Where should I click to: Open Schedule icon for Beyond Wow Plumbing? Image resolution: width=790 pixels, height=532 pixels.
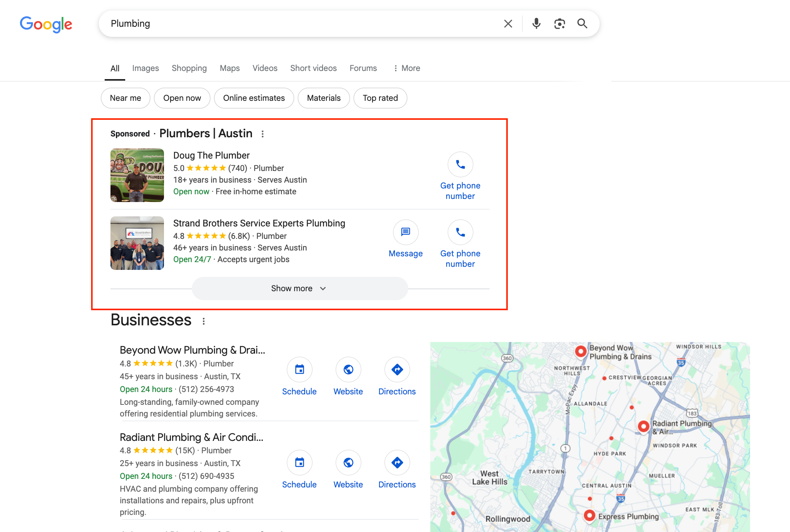[x=299, y=370]
